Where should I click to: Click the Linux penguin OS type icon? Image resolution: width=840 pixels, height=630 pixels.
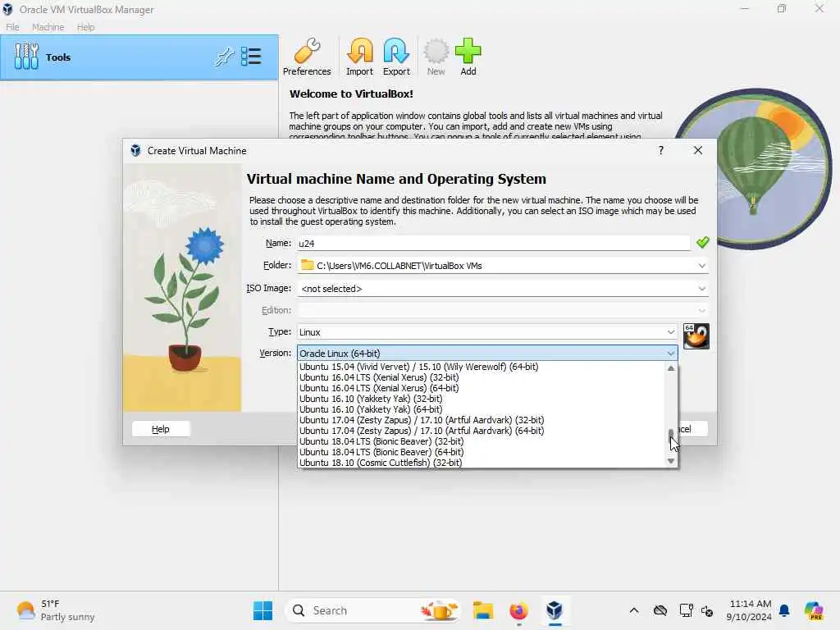tap(696, 336)
